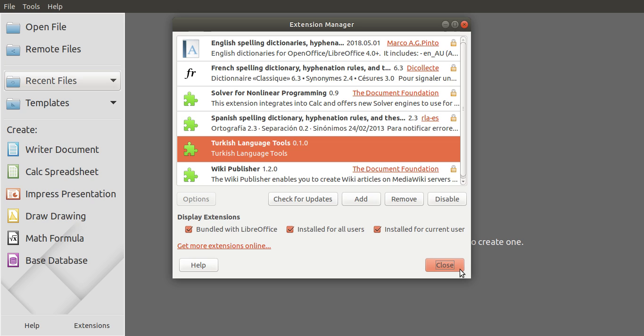Click the Draw Drawing icon
644x336 pixels.
[x=13, y=216]
